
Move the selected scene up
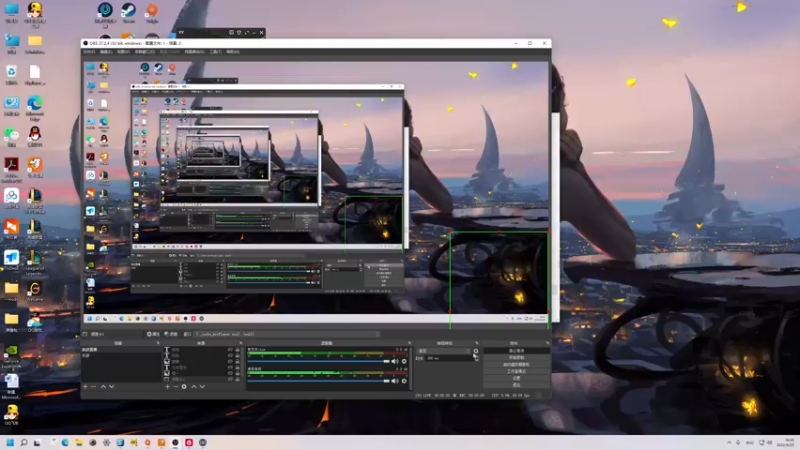coord(103,387)
